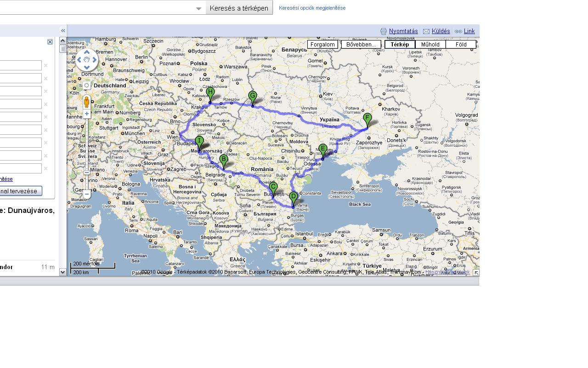Viewport: 588px width, 368px height.
Task: Click the topmost destination input field
Action: click(x=21, y=66)
